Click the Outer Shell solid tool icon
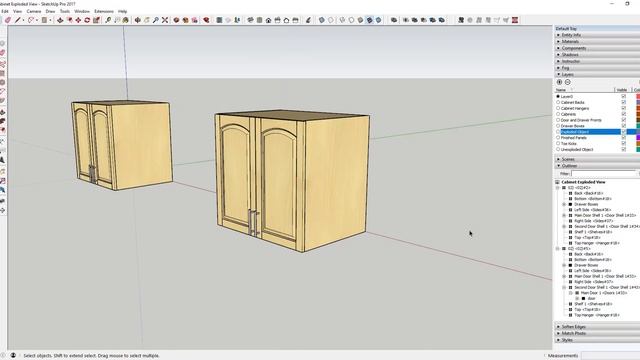 pyautogui.click(x=394, y=20)
